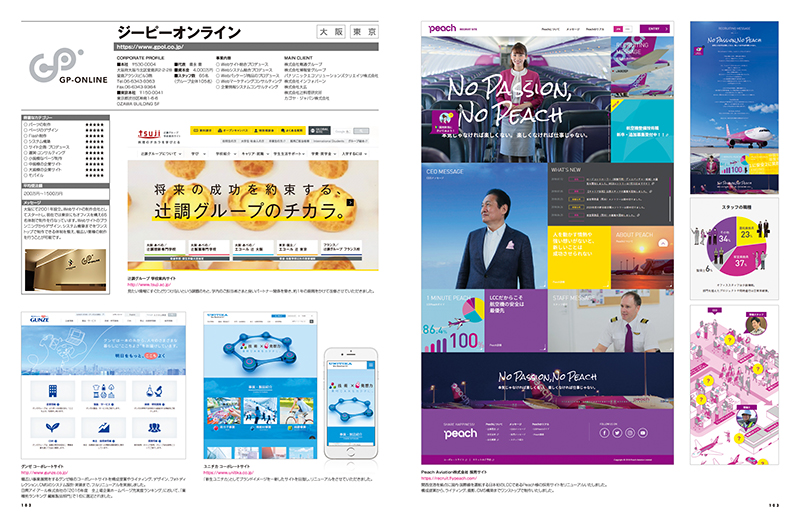Click second item in tsuji yellow menu bar
Screen dimensions: 800x528
233,131
